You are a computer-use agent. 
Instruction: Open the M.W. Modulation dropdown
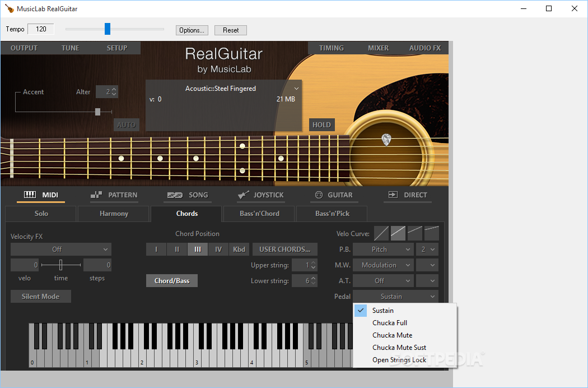[383, 265]
